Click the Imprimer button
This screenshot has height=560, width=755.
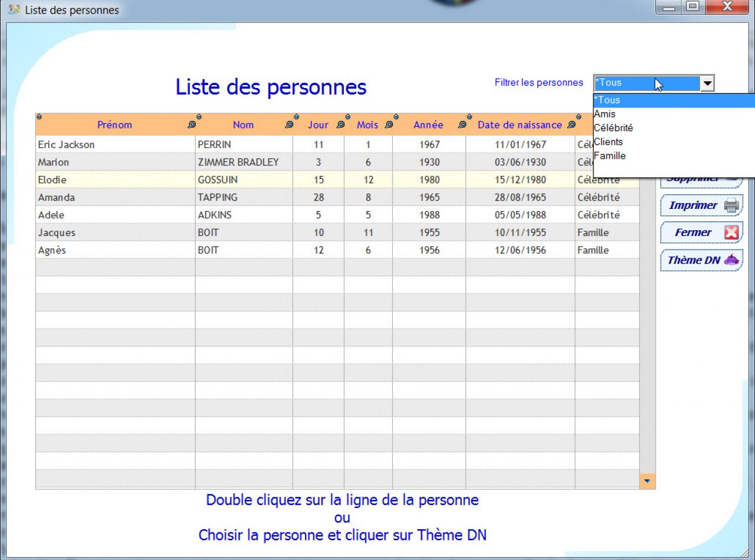pos(701,205)
